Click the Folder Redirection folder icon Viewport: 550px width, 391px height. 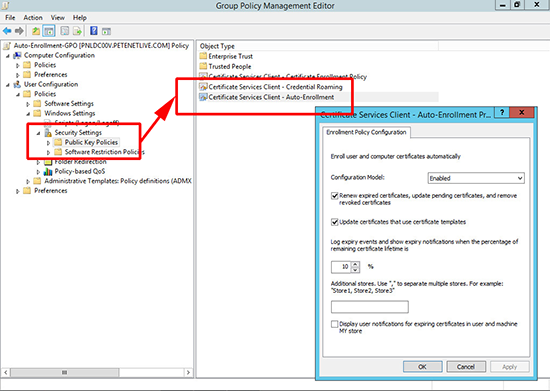coord(48,162)
